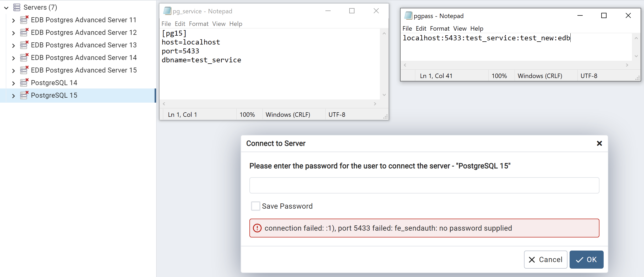Click the Servers group database icon
Image resolution: width=644 pixels, height=277 pixels.
point(17,7)
